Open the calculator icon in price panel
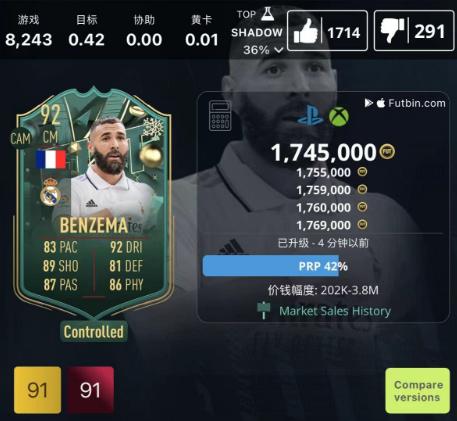The width and height of the screenshot is (457, 421). click(x=220, y=116)
